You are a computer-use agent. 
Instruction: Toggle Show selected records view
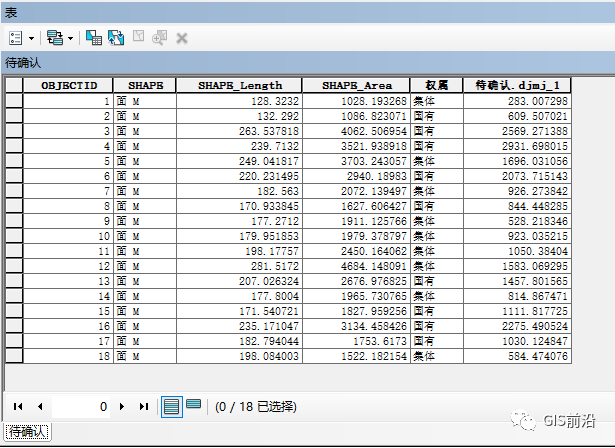click(x=194, y=404)
